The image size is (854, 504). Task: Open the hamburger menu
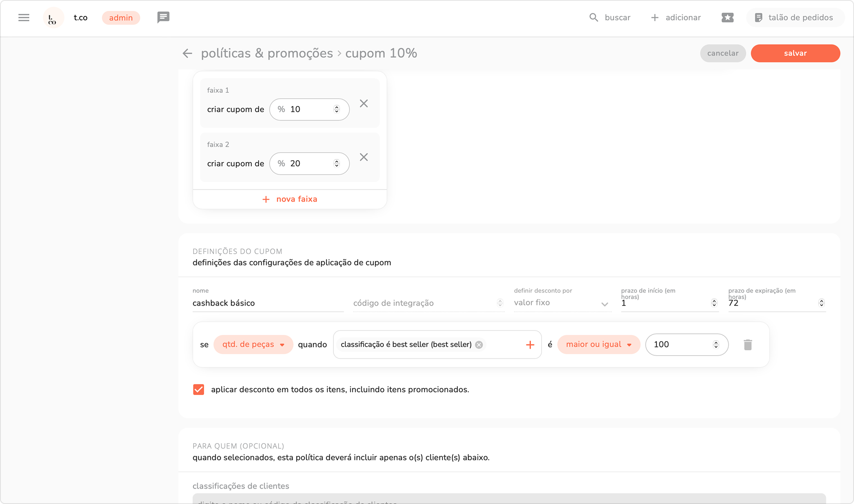click(24, 17)
